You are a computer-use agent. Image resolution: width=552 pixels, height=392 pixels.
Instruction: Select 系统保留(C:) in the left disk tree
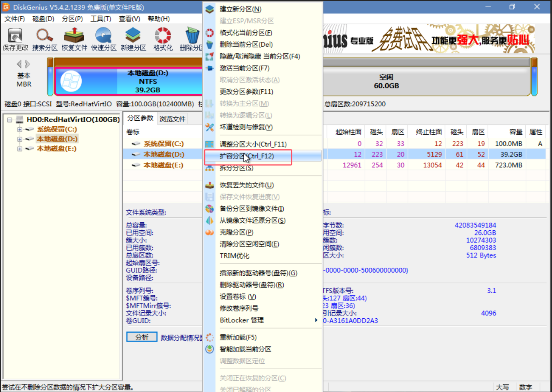(57, 129)
